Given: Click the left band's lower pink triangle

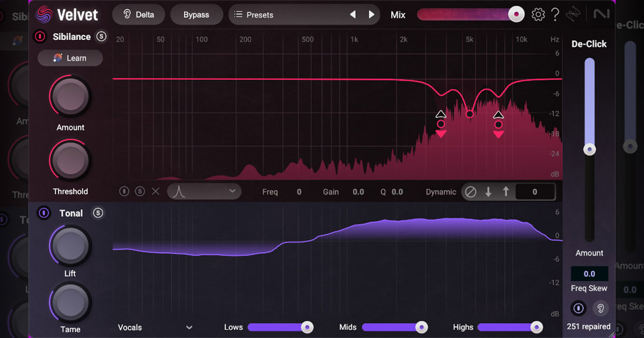Looking at the screenshot, I should point(441,134).
